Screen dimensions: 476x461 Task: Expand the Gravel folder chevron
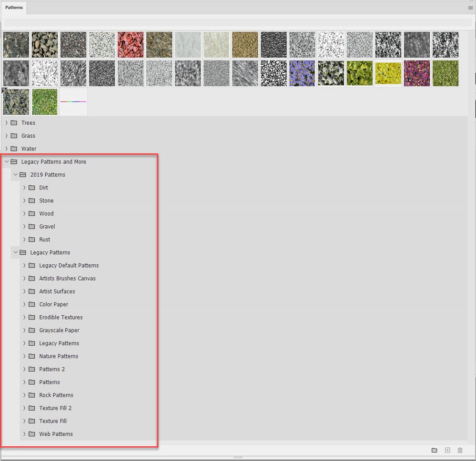click(x=24, y=226)
